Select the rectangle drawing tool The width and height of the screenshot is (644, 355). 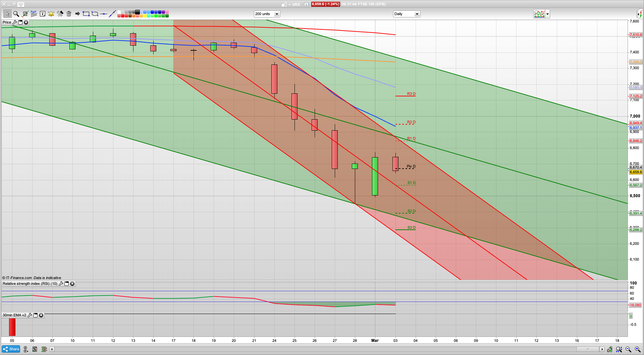[86, 14]
